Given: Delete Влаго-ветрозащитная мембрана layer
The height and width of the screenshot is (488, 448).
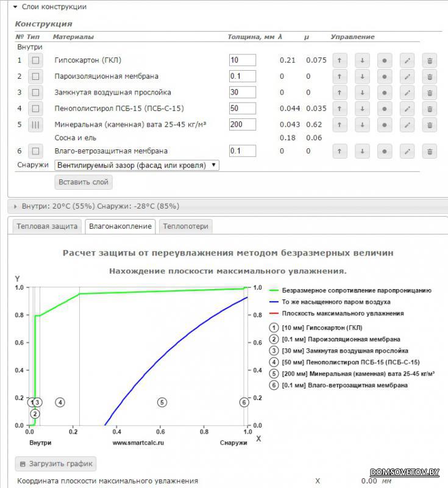Looking at the screenshot, I should [x=430, y=151].
